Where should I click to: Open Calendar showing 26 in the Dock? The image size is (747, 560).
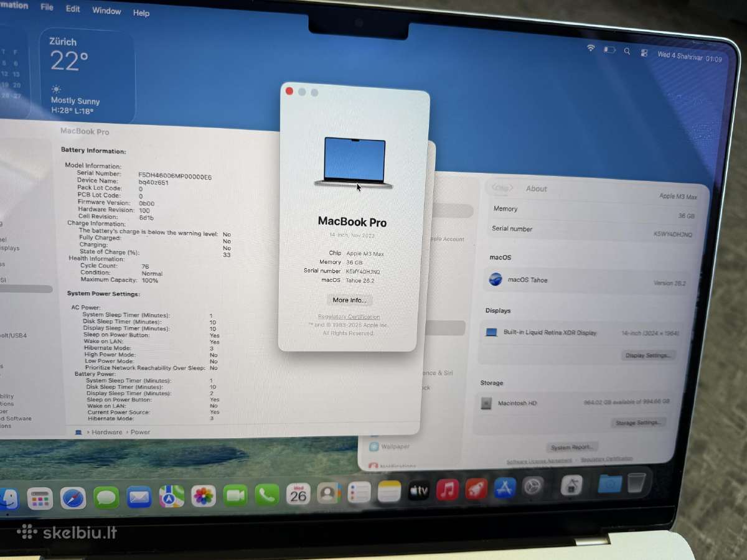[298, 494]
